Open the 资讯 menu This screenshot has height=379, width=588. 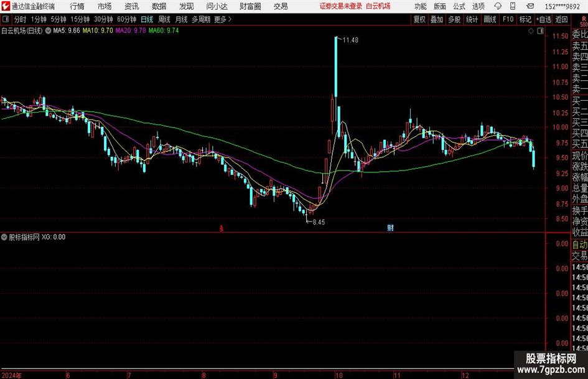(x=132, y=6)
